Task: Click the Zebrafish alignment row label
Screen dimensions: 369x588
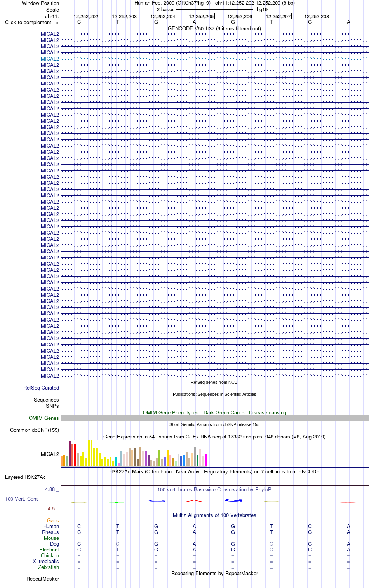Action: (49, 567)
